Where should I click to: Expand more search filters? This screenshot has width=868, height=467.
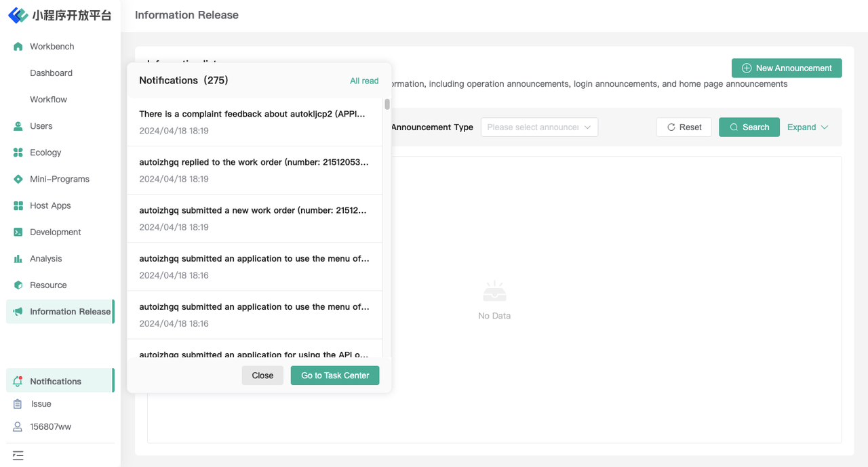click(x=808, y=127)
